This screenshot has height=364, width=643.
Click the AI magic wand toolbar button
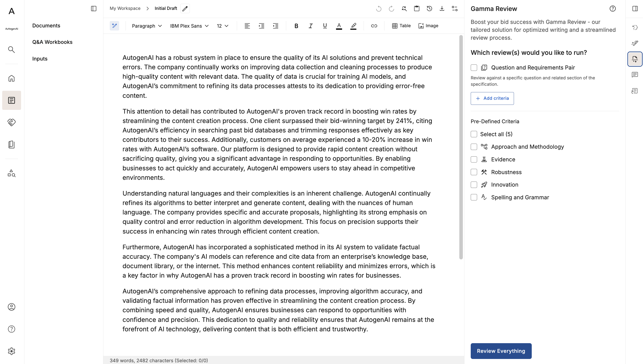point(114,26)
